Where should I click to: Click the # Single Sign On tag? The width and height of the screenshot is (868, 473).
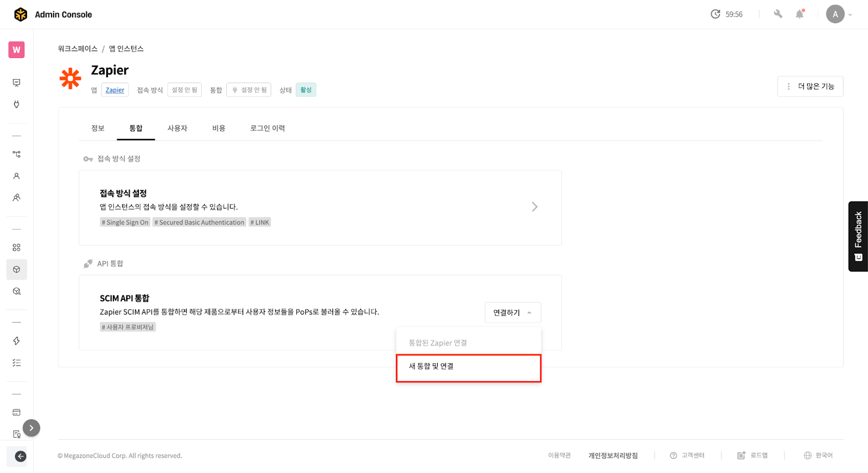[125, 223]
